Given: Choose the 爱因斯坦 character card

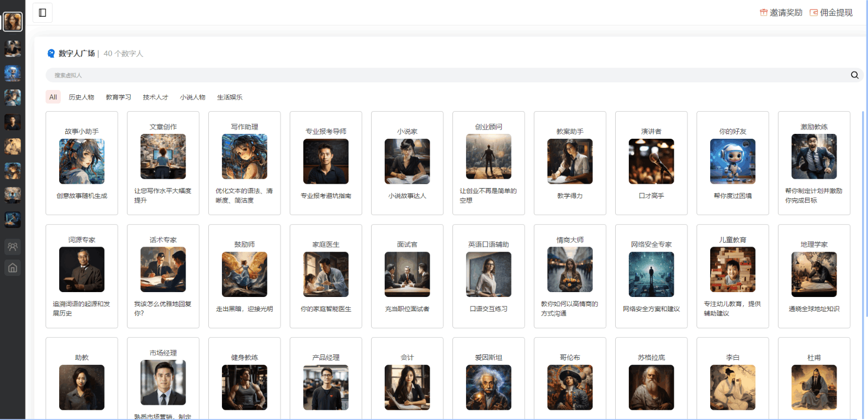Looking at the screenshot, I should 489,379.
